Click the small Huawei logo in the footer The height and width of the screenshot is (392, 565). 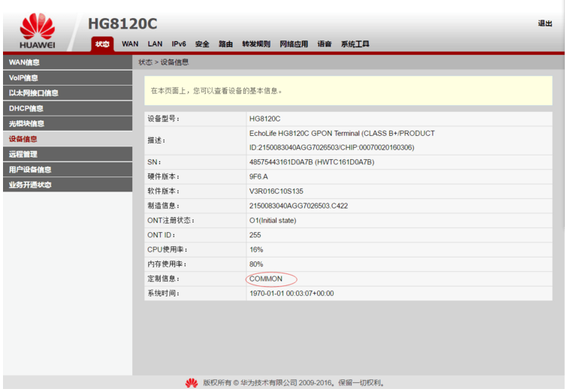[192, 383]
